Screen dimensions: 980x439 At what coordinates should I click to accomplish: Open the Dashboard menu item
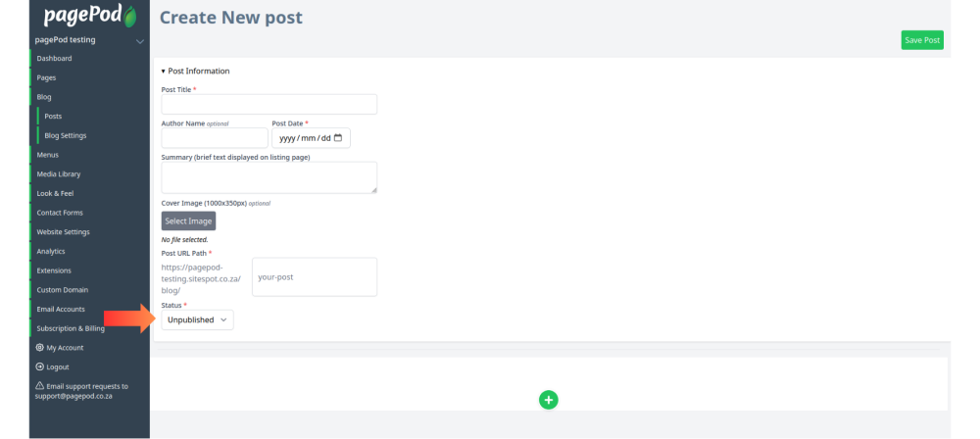pyautogui.click(x=54, y=58)
